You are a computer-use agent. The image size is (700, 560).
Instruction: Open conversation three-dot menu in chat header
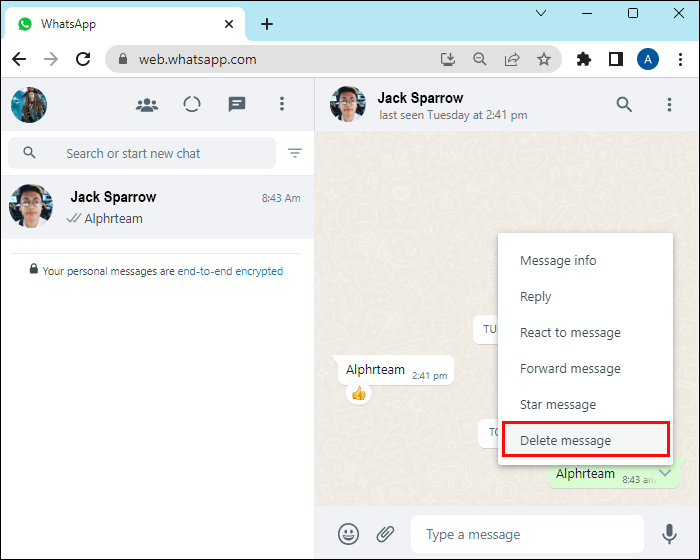(x=669, y=104)
